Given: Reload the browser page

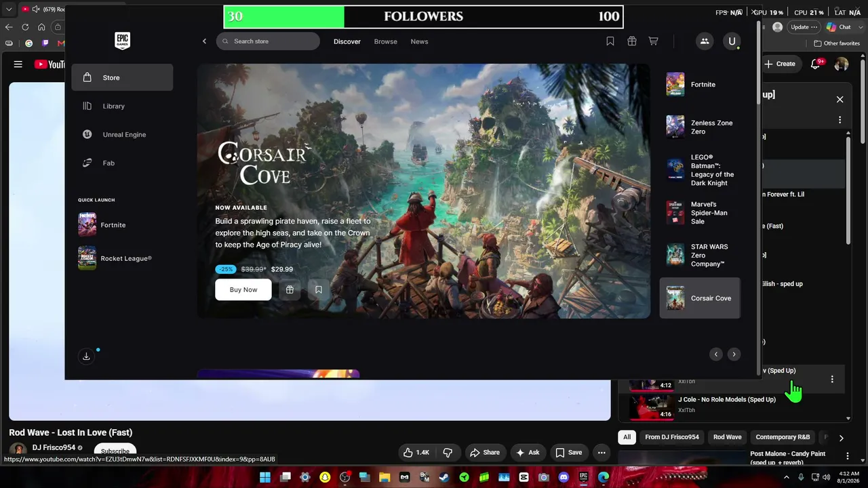Looking at the screenshot, I should pyautogui.click(x=25, y=27).
